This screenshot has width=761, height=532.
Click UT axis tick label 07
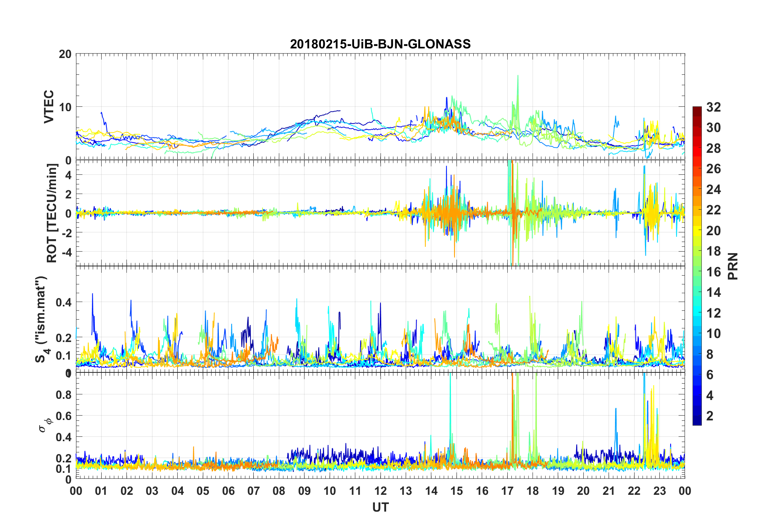pyautogui.click(x=254, y=491)
